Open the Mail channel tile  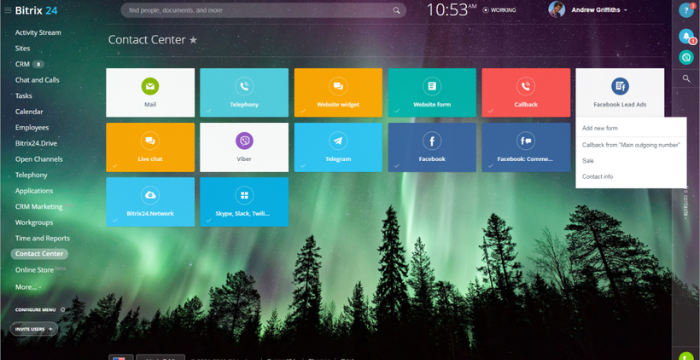(x=150, y=92)
